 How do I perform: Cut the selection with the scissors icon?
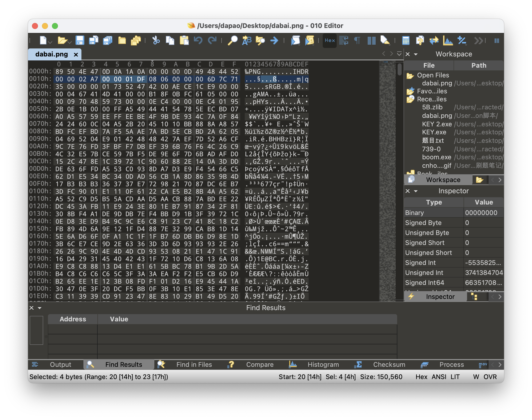pyautogui.click(x=156, y=40)
